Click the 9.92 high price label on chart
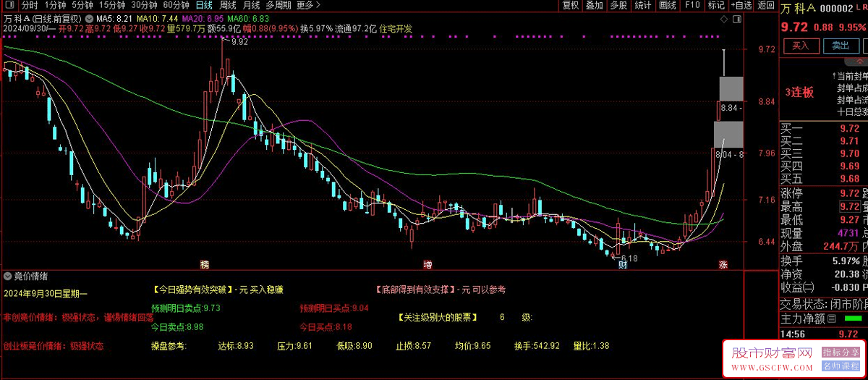Viewport: 868px width, 380px height. click(x=239, y=42)
